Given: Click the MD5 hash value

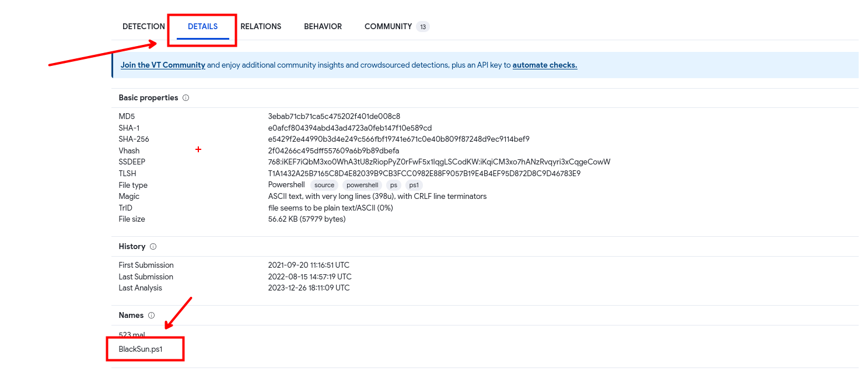Looking at the screenshot, I should tap(334, 117).
